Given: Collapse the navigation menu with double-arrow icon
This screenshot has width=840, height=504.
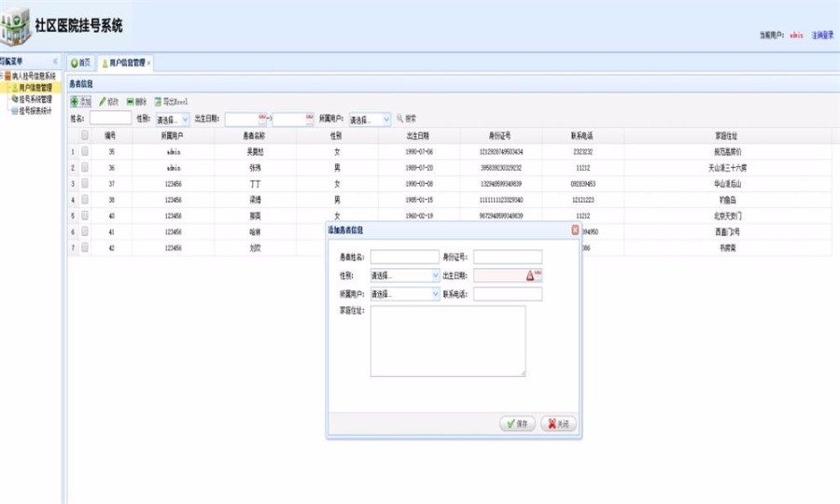Looking at the screenshot, I should tap(55, 62).
